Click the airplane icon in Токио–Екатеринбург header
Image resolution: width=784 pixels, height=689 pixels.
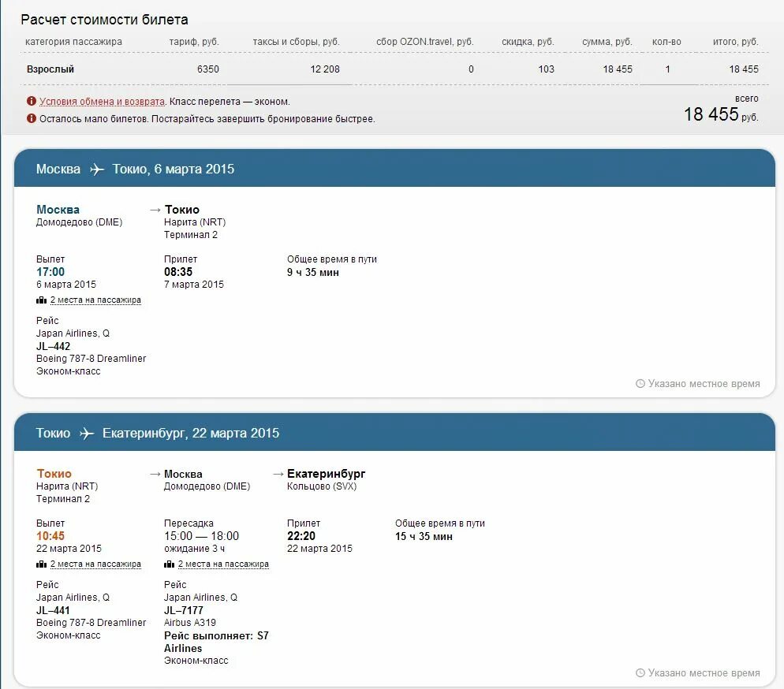87,433
